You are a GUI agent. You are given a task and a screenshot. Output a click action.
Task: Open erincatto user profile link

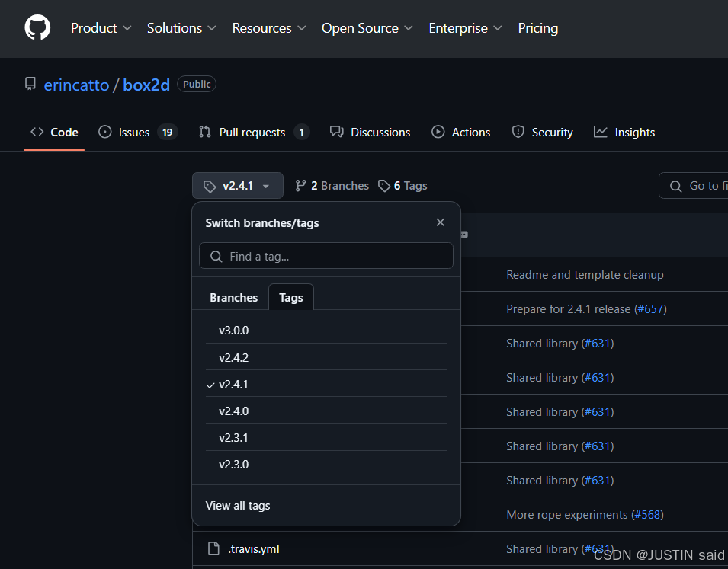(76, 85)
